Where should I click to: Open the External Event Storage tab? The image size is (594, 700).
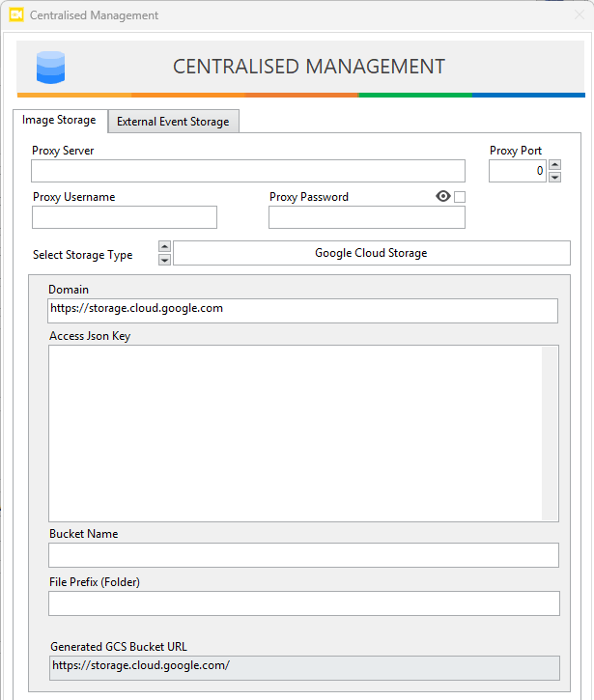tap(173, 122)
